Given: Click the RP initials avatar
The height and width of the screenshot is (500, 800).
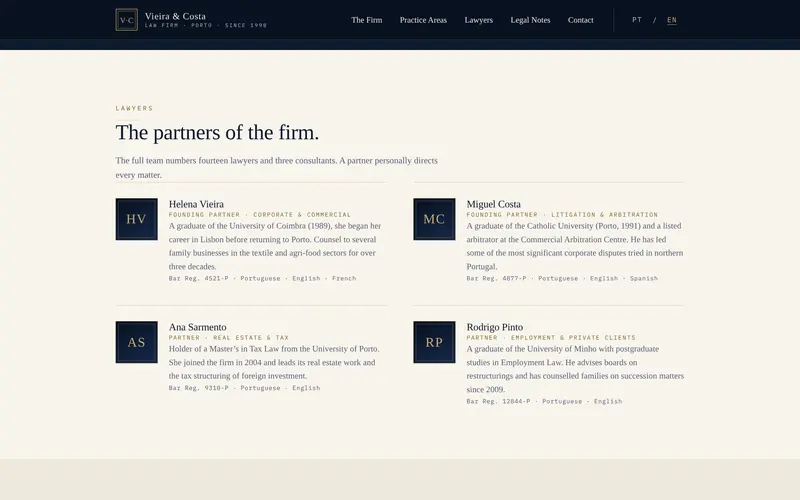Looking at the screenshot, I should pos(434,342).
